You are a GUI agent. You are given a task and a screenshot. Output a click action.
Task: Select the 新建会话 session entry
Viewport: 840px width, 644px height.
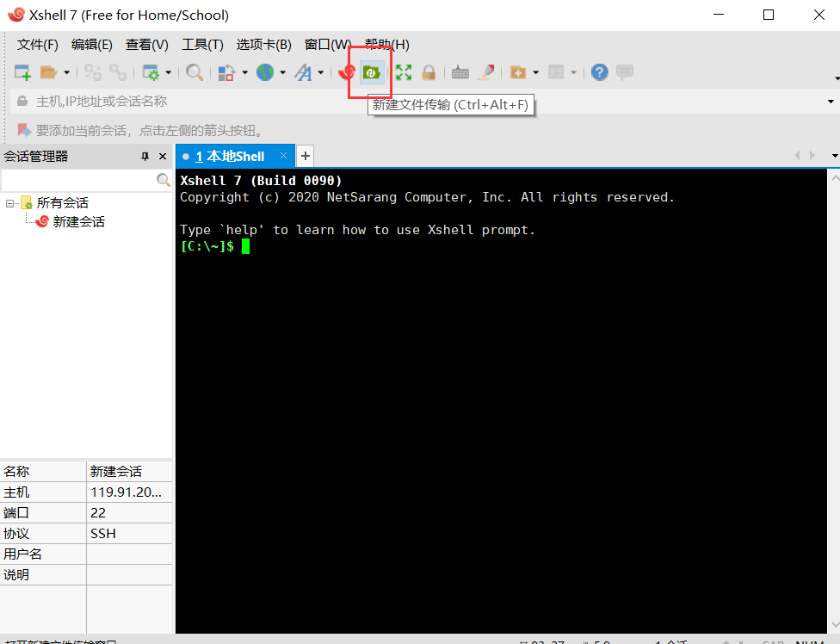click(79, 222)
